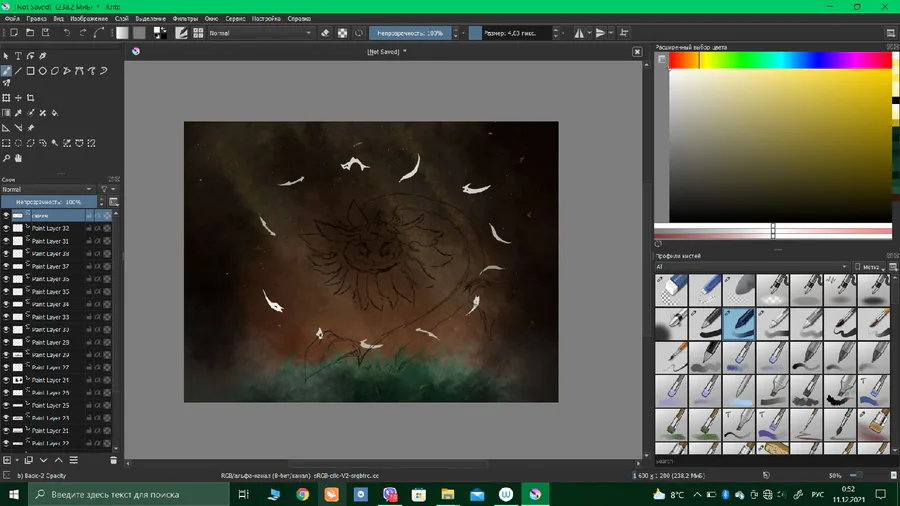Click the Redo arrow in toolbar
900x506 pixels.
point(83,33)
